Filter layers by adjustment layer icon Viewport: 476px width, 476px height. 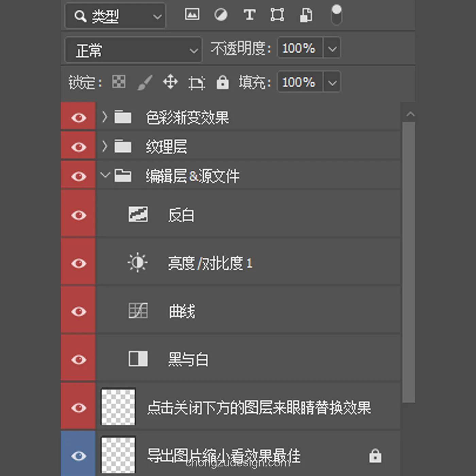221,15
